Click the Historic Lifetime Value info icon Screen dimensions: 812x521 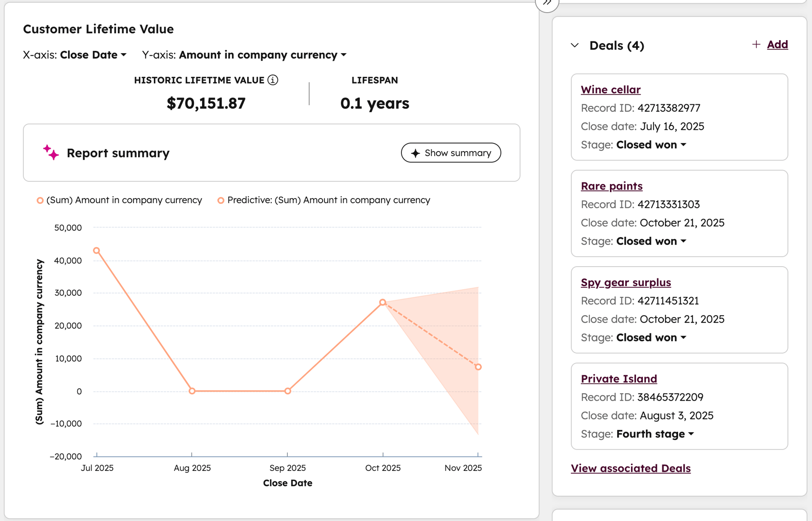click(273, 80)
